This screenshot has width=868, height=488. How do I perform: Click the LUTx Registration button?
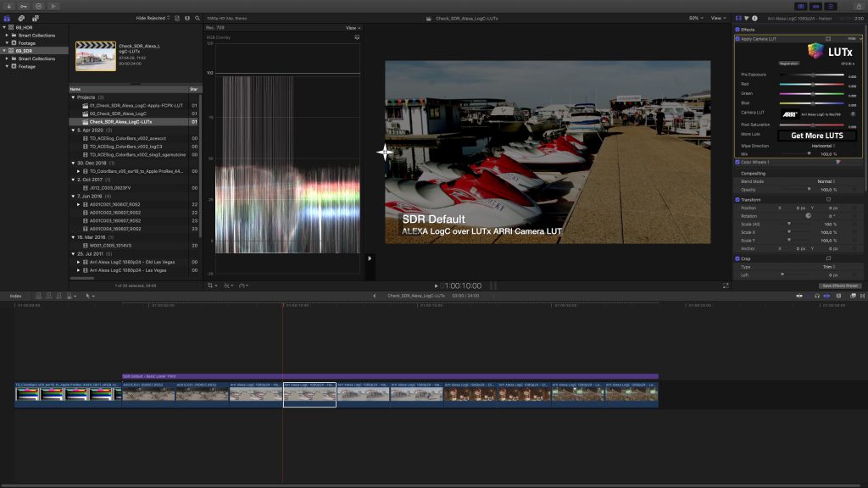[789, 64]
